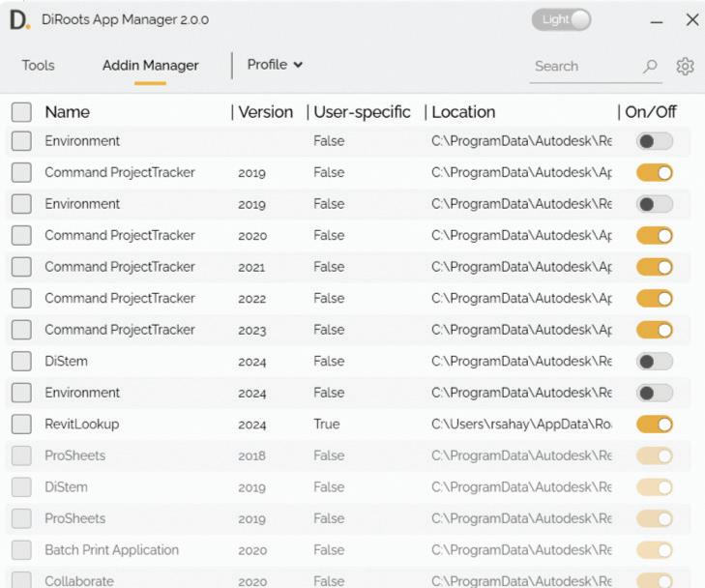Toggle the Light theme switch
705x588 pixels.
click(x=561, y=19)
